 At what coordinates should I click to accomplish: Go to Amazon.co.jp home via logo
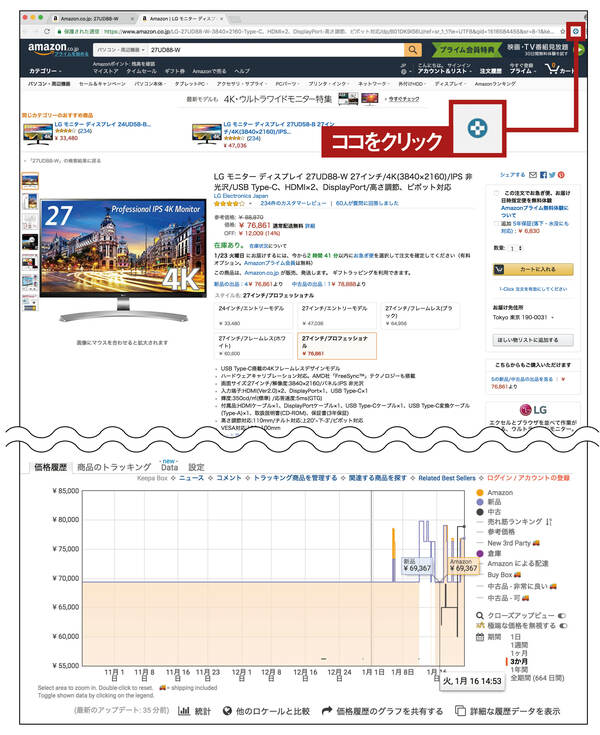tap(53, 49)
